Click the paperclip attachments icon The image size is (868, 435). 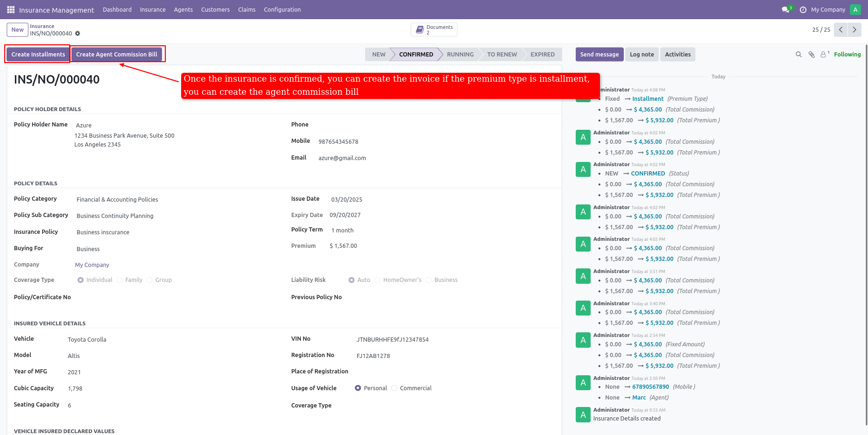(x=812, y=55)
